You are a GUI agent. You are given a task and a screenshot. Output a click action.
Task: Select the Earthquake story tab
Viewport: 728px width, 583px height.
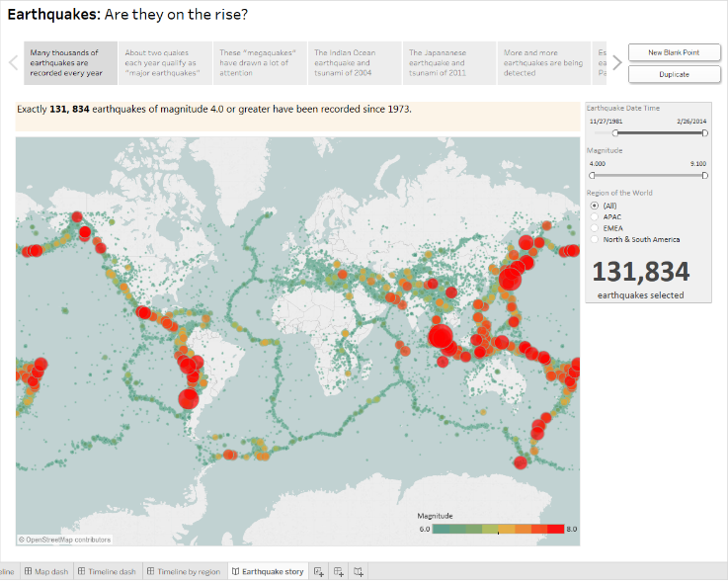(268, 571)
